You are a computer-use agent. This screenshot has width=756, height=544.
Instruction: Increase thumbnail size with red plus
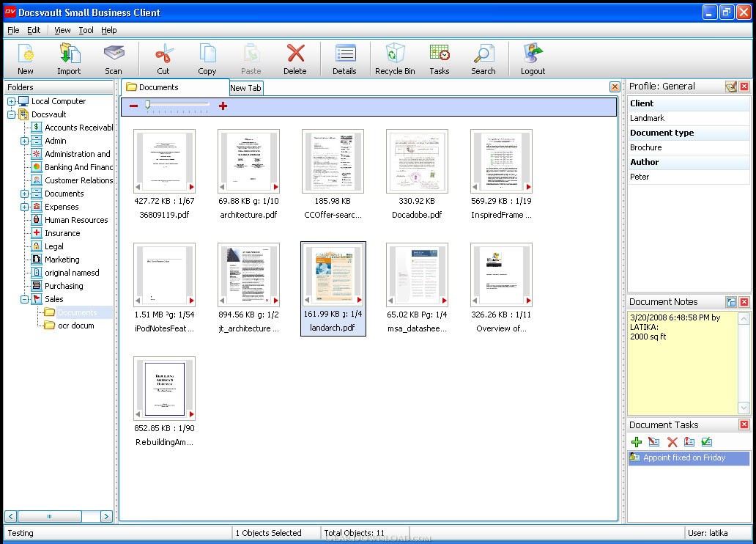[x=223, y=106]
